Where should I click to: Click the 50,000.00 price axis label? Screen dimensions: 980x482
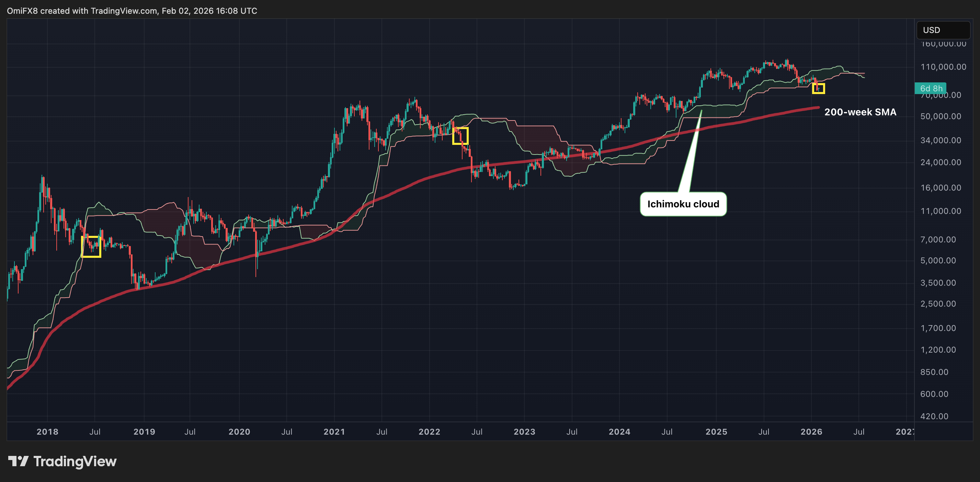tap(941, 116)
